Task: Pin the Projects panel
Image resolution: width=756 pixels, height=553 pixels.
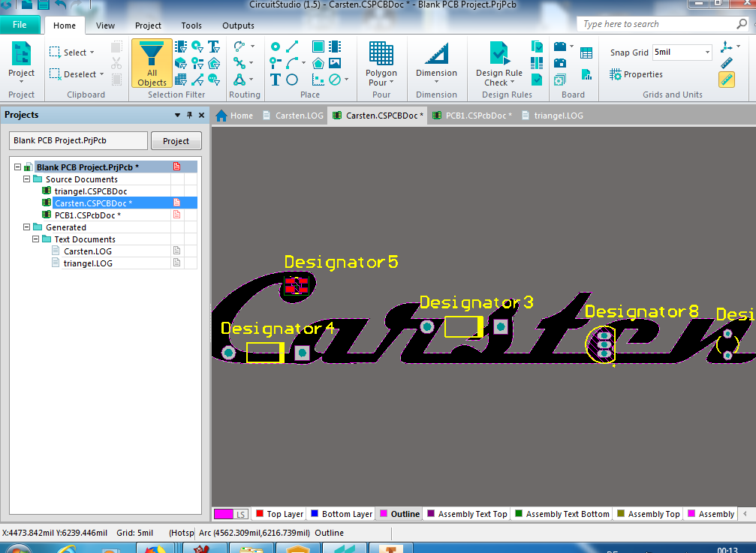Action: click(x=189, y=115)
